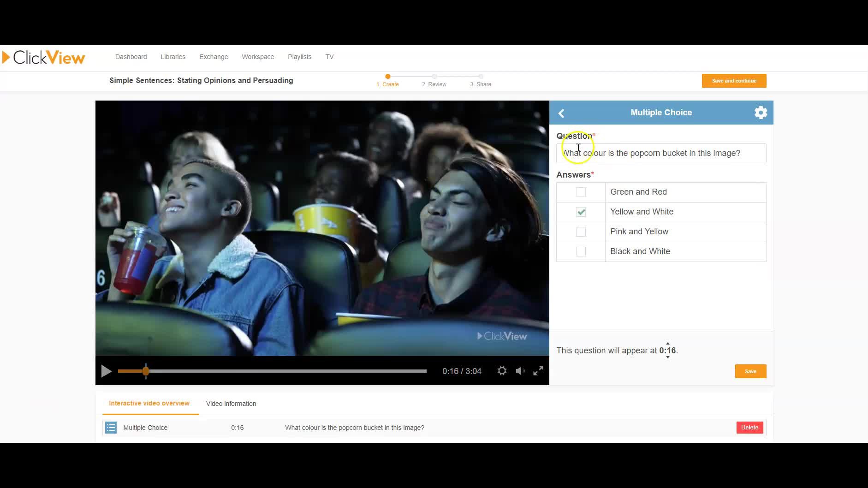Click the back arrow on the Multiple Choice panel
The height and width of the screenshot is (488, 868).
pyautogui.click(x=561, y=113)
